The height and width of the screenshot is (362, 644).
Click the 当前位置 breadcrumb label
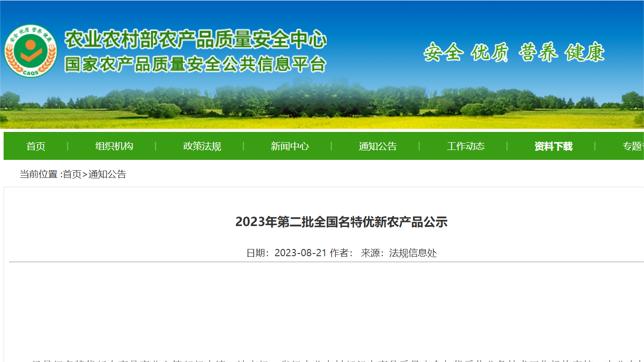[39, 174]
